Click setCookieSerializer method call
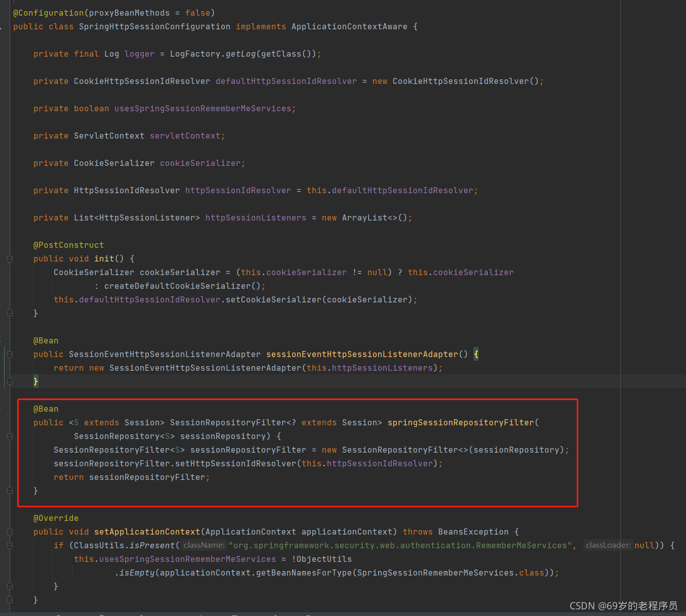 (x=273, y=300)
